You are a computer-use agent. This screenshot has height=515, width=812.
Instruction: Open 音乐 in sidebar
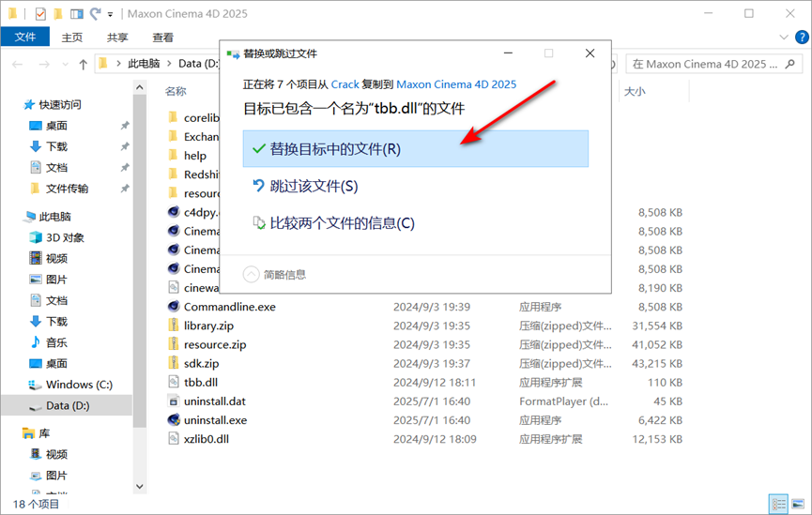56,342
